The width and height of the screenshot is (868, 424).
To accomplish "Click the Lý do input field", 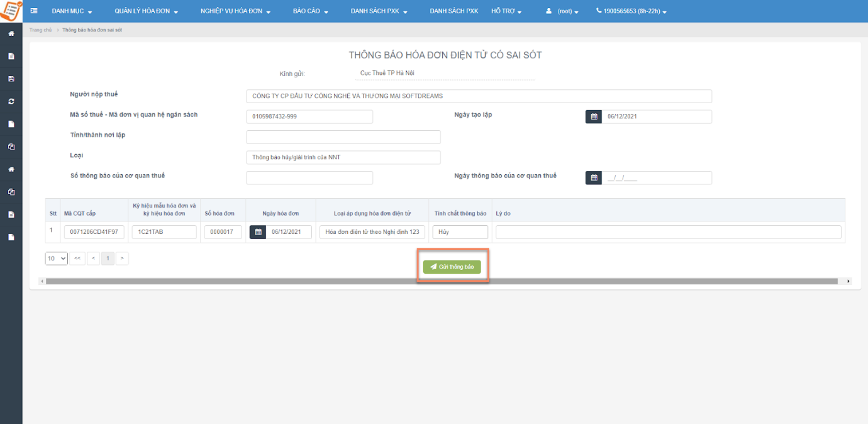I will (668, 232).
